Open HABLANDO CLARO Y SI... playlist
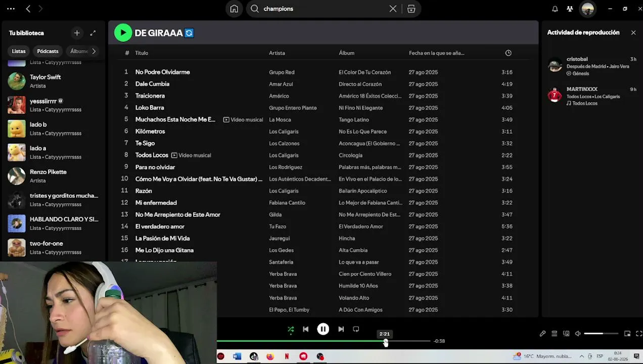This screenshot has width=643, height=364. tap(53, 223)
